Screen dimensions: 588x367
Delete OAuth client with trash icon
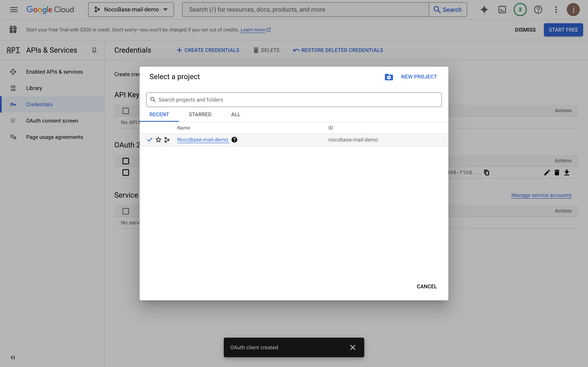click(x=557, y=172)
